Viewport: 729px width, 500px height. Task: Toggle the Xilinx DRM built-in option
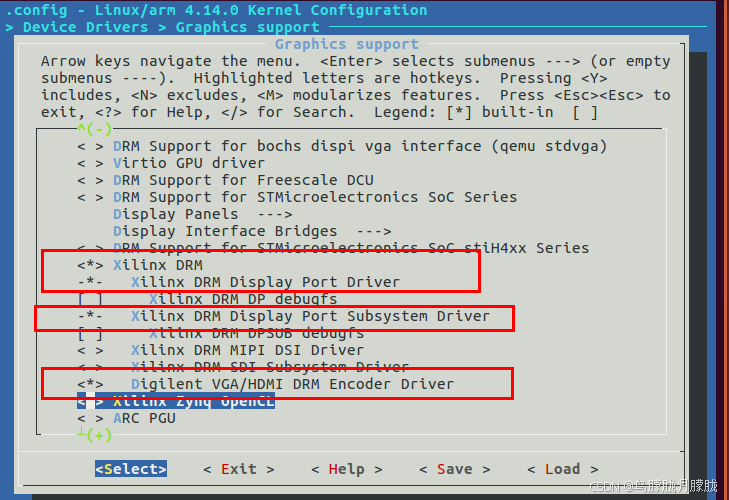[139, 265]
